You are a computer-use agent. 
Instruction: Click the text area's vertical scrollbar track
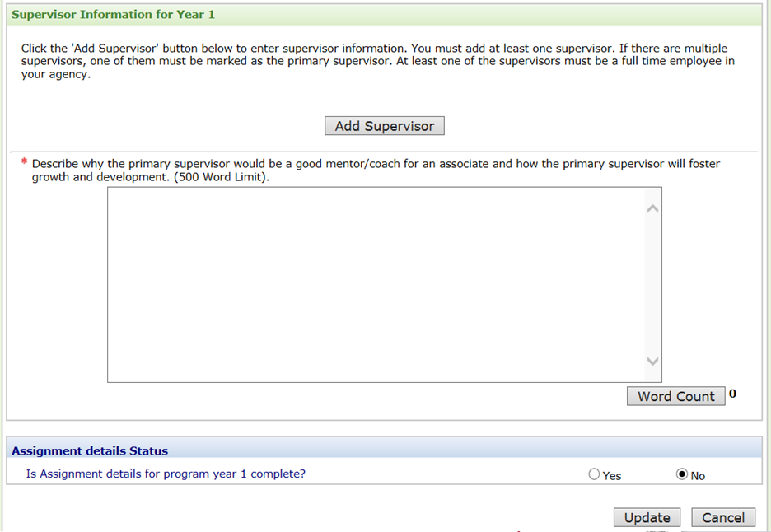(x=652, y=284)
